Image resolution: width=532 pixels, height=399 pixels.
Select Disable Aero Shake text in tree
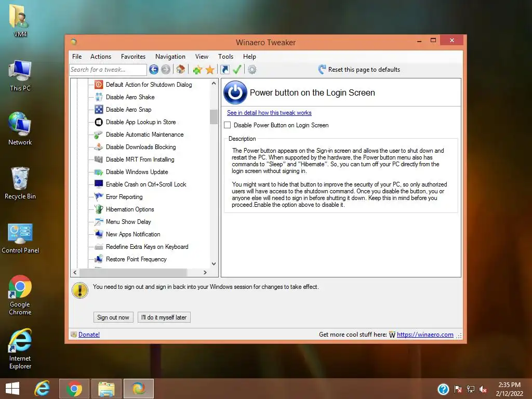pyautogui.click(x=130, y=97)
